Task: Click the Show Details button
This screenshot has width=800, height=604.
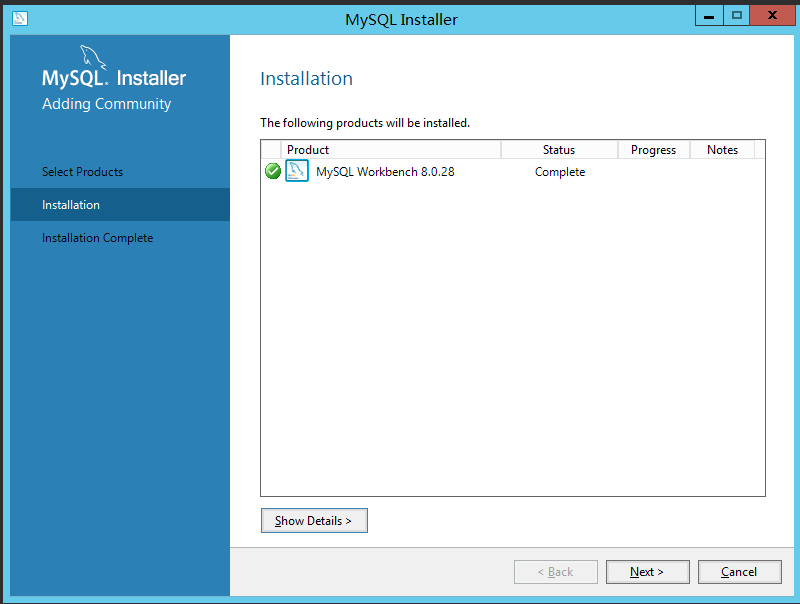Action: (314, 520)
